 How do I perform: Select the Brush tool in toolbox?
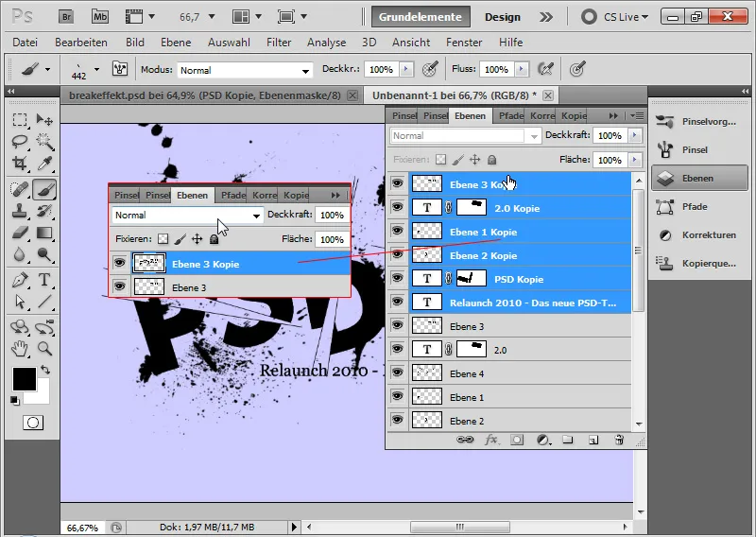point(44,189)
